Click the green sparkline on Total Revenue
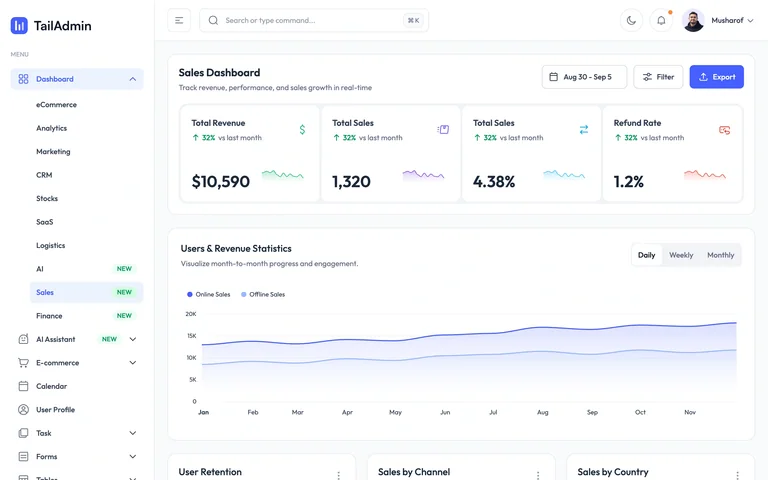 tap(283, 175)
